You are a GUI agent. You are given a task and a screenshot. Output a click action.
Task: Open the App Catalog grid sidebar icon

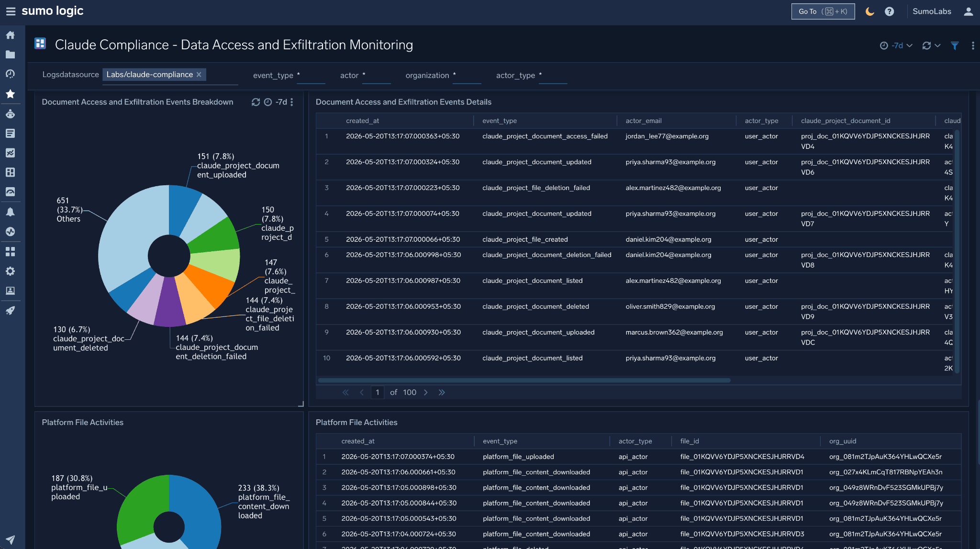[10, 251]
